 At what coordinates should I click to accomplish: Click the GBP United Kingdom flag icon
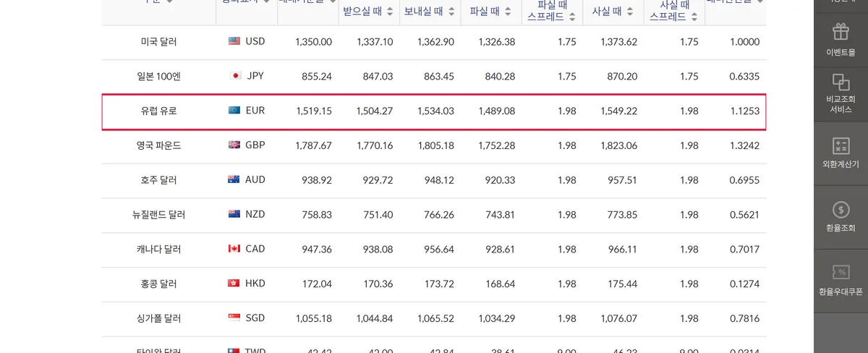click(234, 145)
